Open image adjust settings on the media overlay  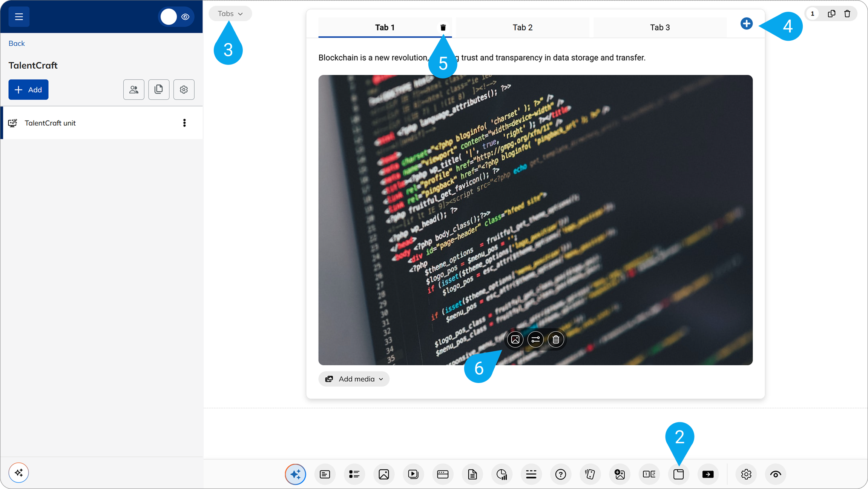click(x=535, y=340)
